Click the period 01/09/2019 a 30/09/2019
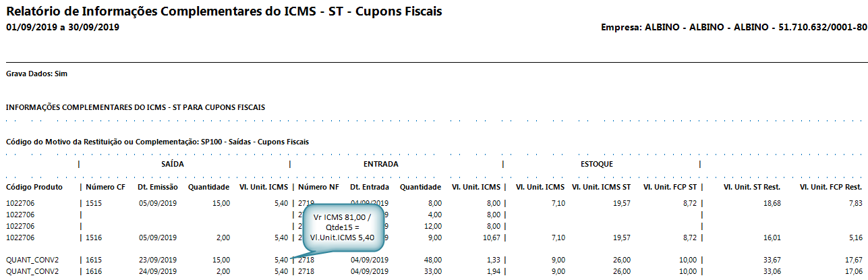This screenshot has width=868, height=280. tap(62, 27)
